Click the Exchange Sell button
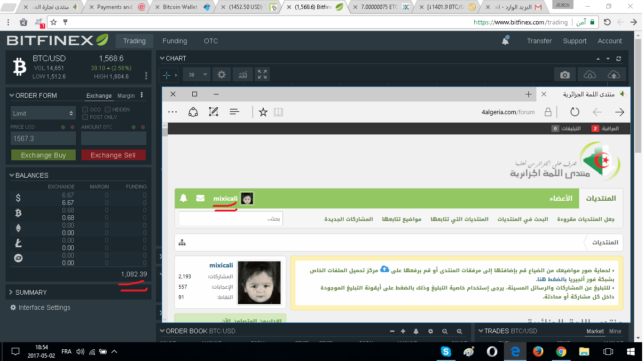Screen dimensions: 644x361 point(113,155)
